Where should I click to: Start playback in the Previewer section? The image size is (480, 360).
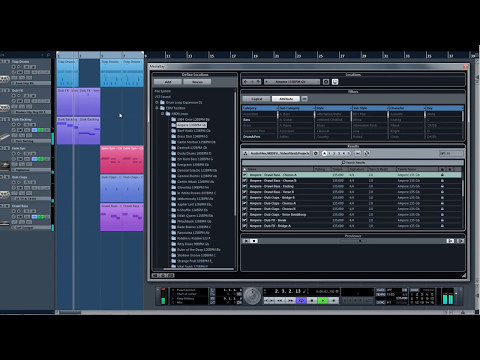tap(246, 241)
